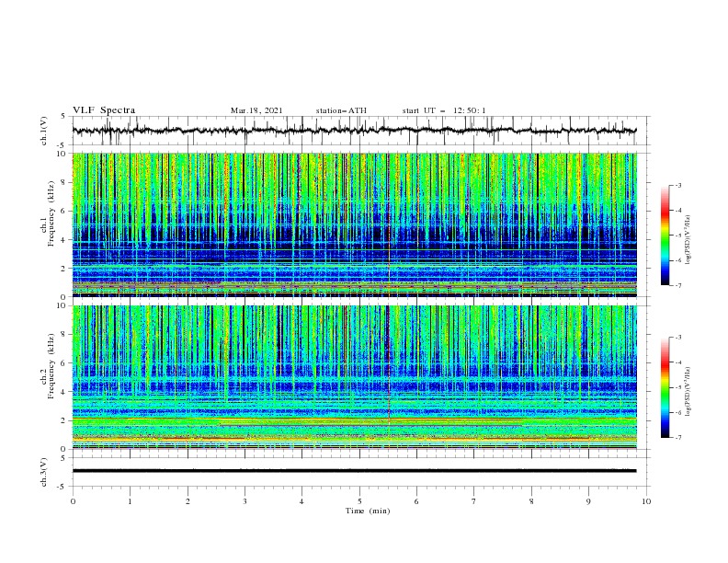Click time axis tick label "6"
Viewport: 728px width, 563px height.
[416, 501]
